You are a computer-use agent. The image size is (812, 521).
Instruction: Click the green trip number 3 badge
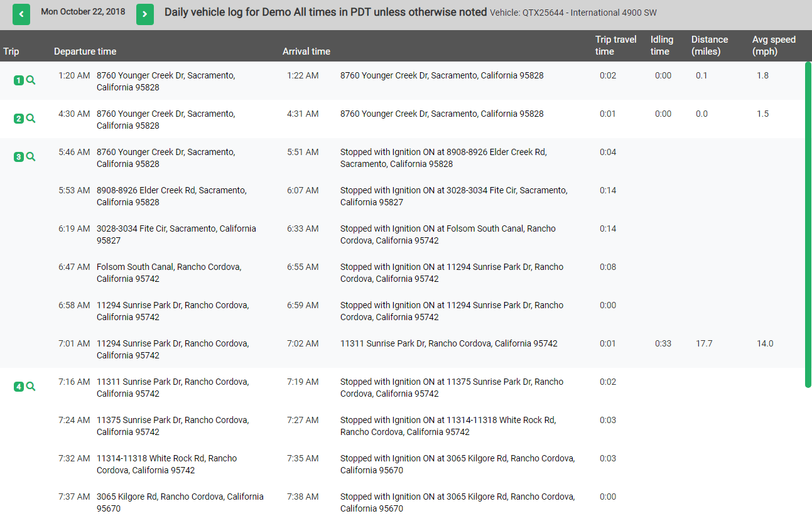coord(19,157)
